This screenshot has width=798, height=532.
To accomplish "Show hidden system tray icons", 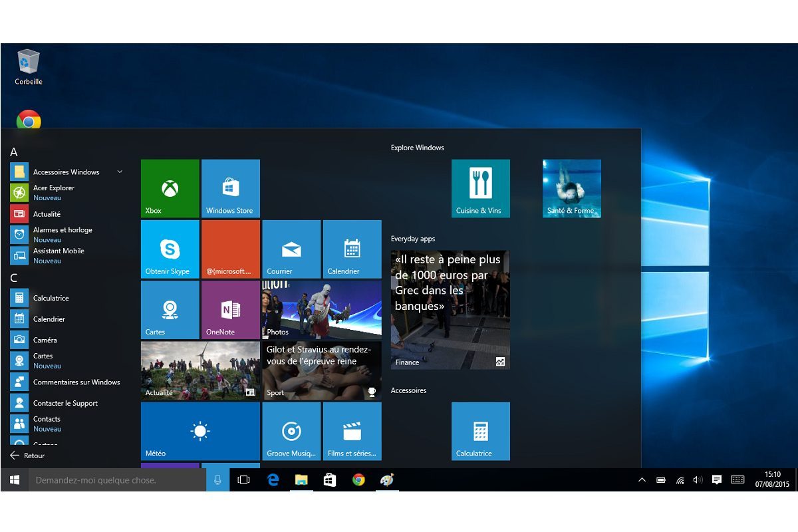I will [642, 480].
